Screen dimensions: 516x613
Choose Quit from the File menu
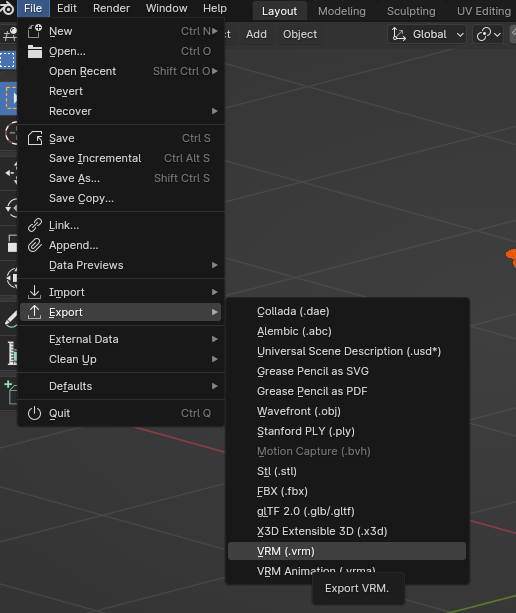[x=121, y=413]
